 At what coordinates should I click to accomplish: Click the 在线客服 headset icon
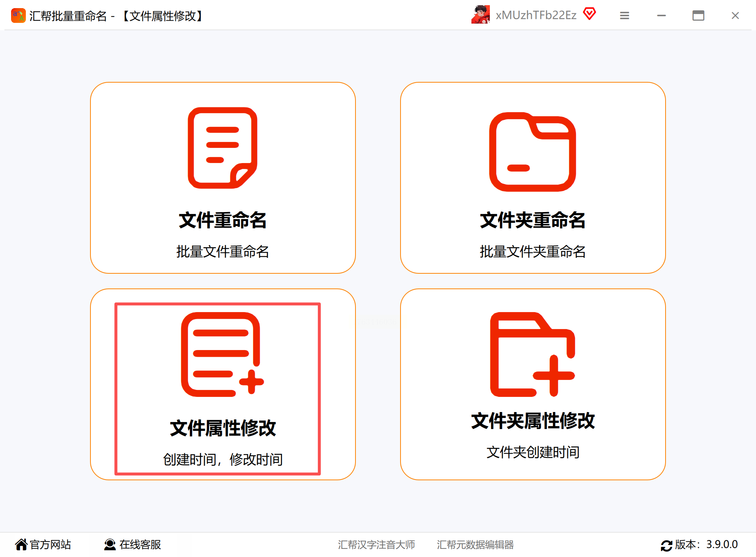(x=110, y=544)
